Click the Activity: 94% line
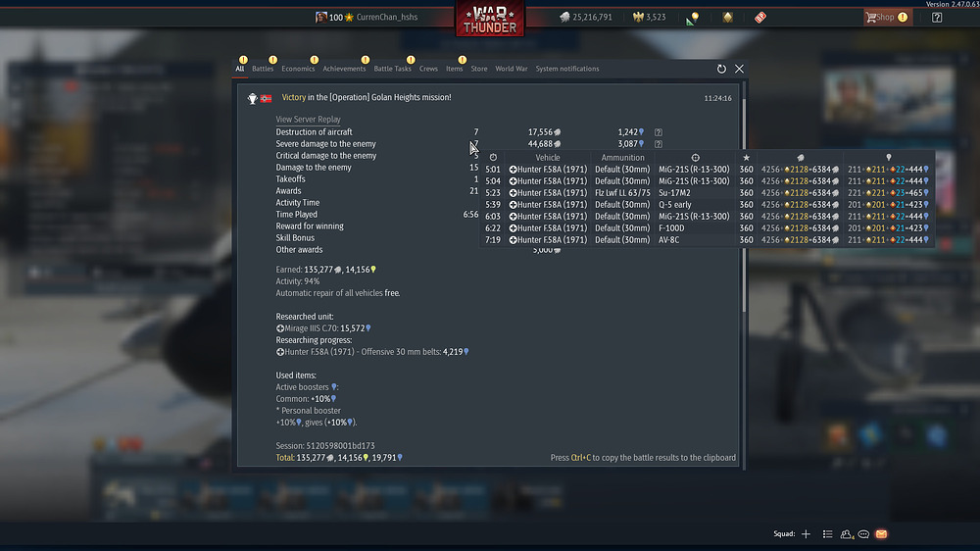Viewport: 980px width, 551px height. click(x=298, y=281)
